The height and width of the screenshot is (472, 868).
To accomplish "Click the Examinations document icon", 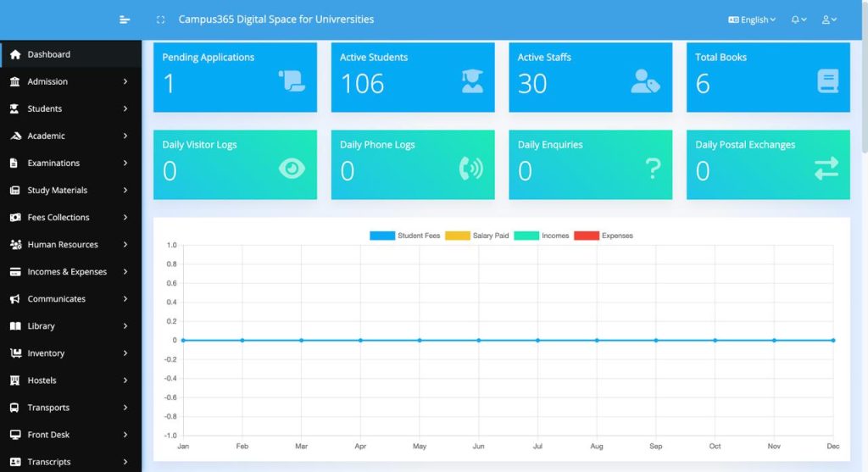I will [15, 163].
